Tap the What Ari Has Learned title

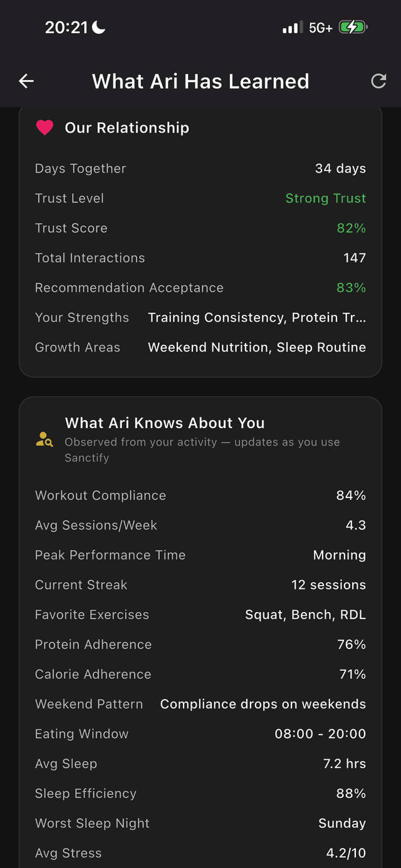pyautogui.click(x=200, y=81)
